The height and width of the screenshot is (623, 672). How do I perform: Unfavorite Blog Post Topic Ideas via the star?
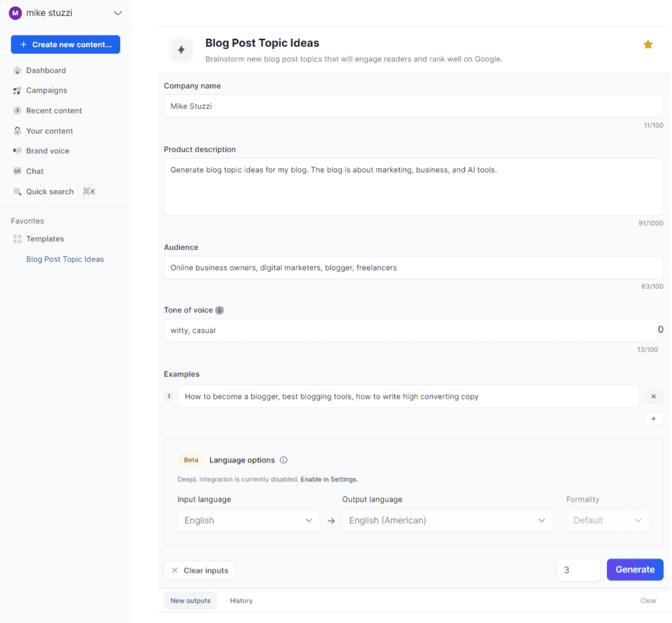[x=648, y=44]
